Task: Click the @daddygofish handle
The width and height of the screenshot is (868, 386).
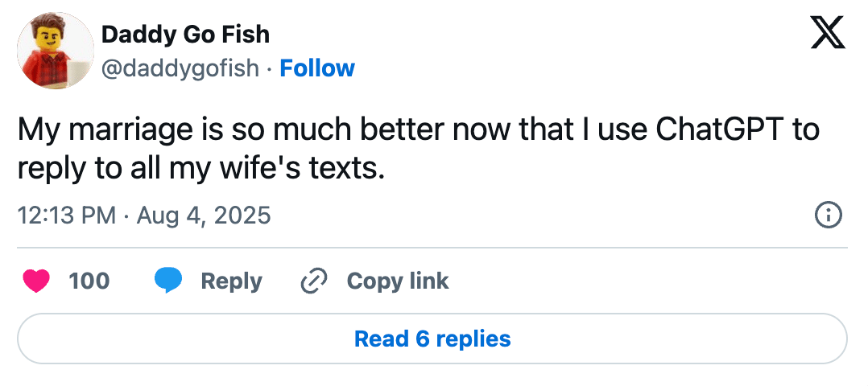Action: (180, 68)
